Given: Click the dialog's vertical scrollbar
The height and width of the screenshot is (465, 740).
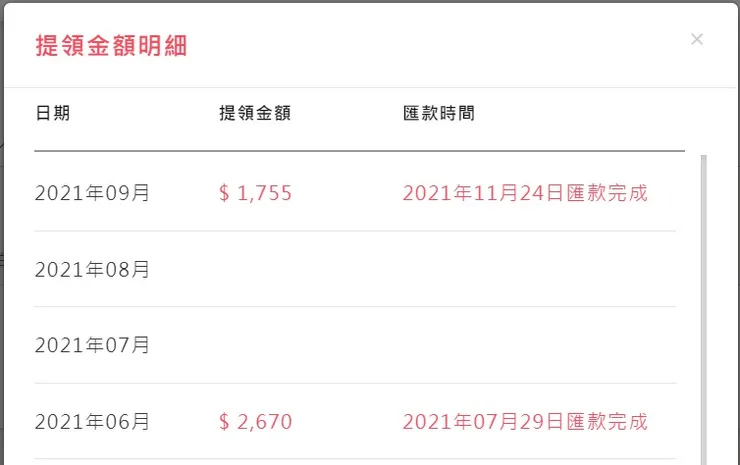Looking at the screenshot, I should pyautogui.click(x=703, y=300).
